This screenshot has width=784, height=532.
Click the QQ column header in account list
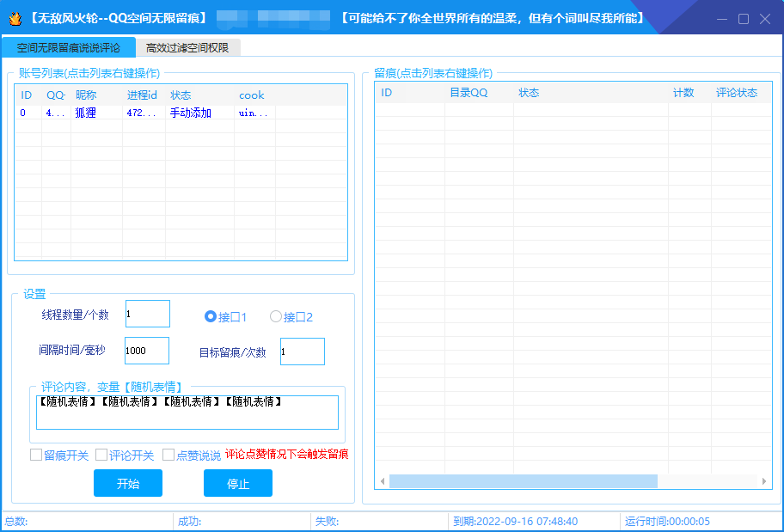[x=56, y=95]
